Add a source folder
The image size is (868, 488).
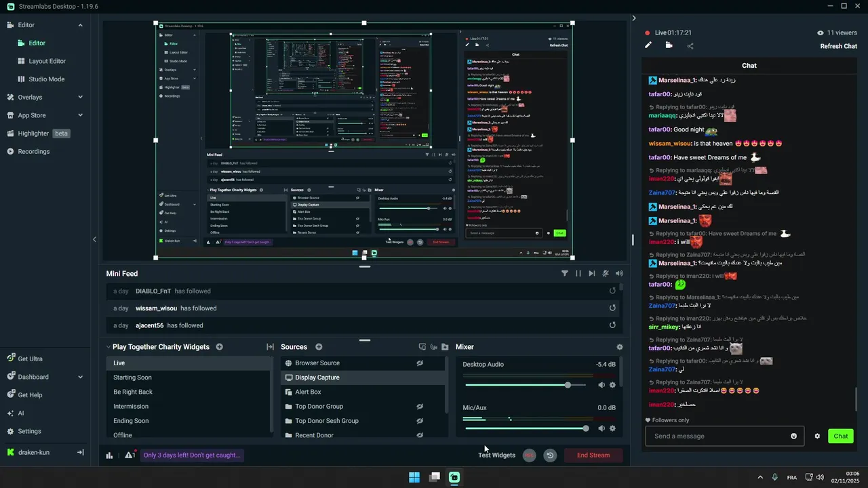445,347
